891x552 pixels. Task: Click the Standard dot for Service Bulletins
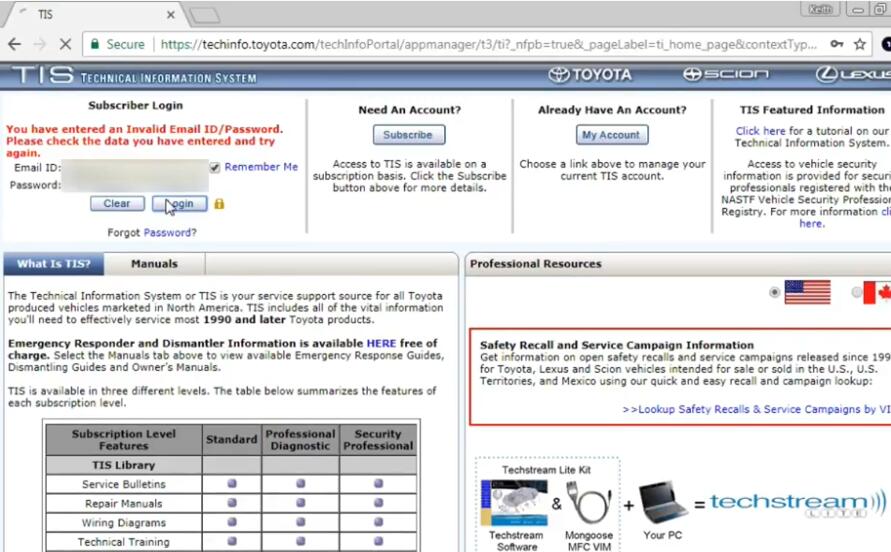232,484
